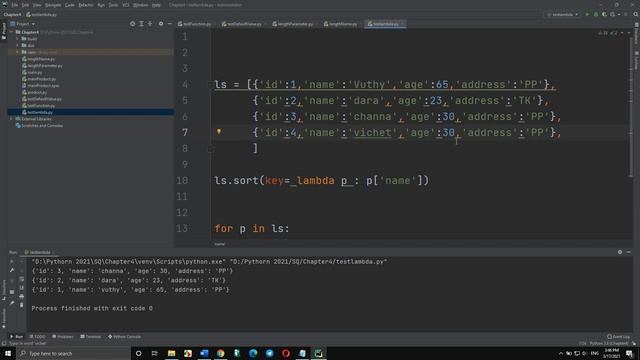Open the File menu
Screen dimensions: 640x360
pos(15,5)
